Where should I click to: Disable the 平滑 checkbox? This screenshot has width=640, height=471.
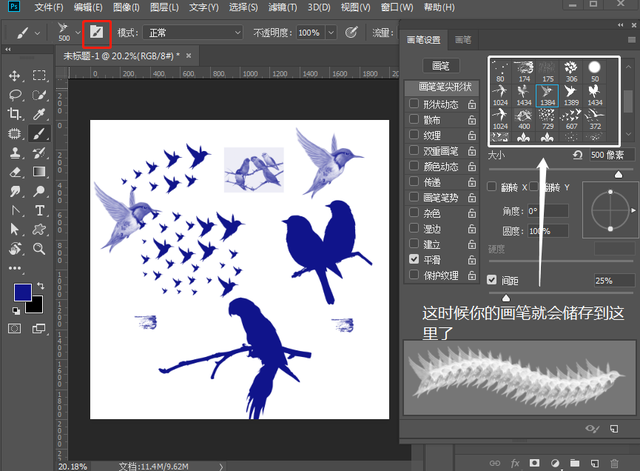coord(415,258)
